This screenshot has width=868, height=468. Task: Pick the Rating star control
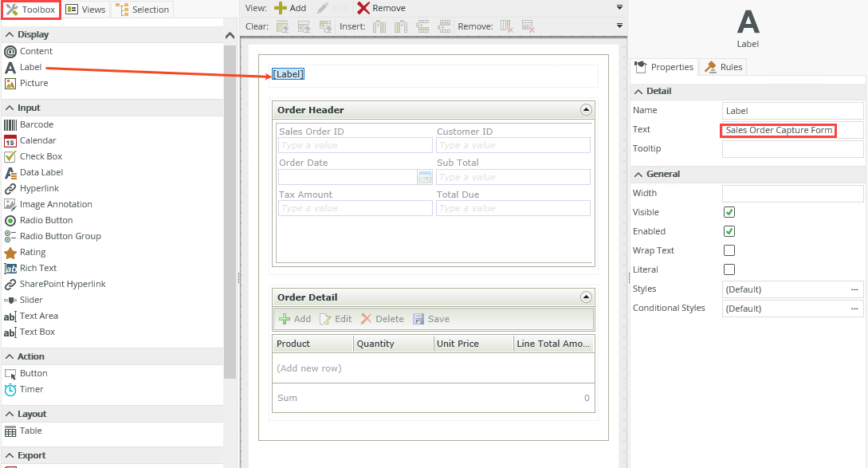coord(10,252)
